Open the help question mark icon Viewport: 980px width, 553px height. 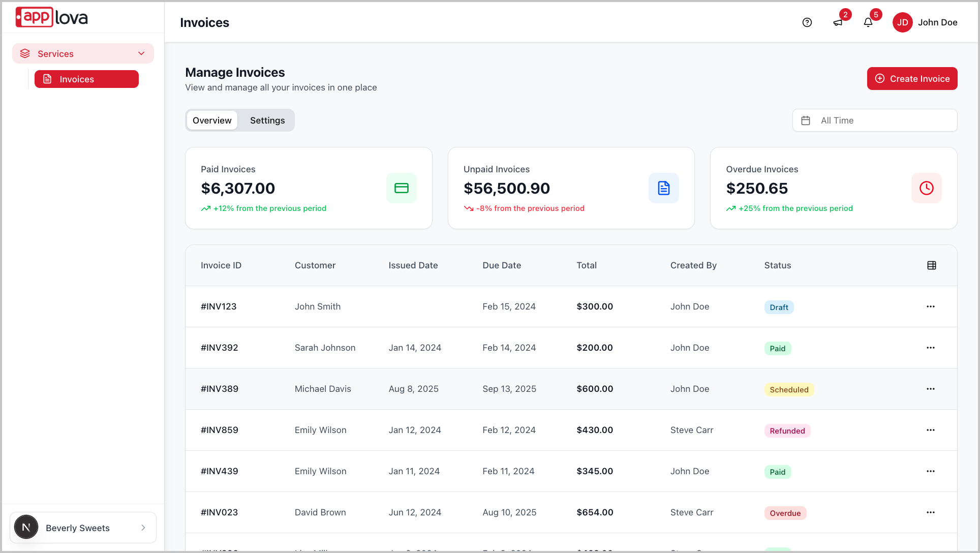[x=807, y=22]
